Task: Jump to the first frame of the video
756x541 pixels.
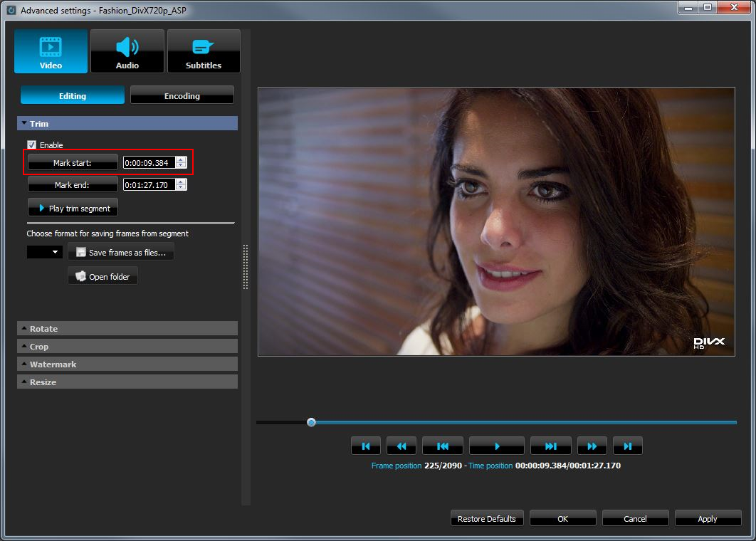Action: pos(365,445)
